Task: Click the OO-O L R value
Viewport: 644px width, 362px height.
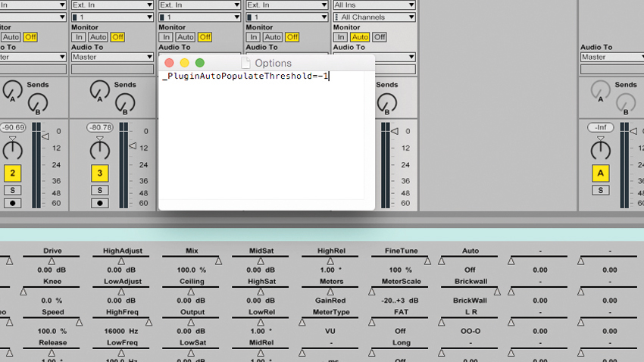Action: coord(470,331)
